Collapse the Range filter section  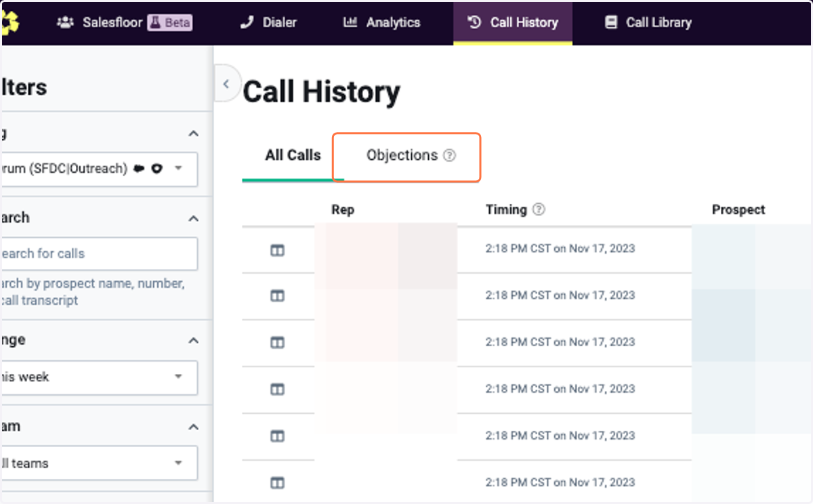pyautogui.click(x=194, y=341)
